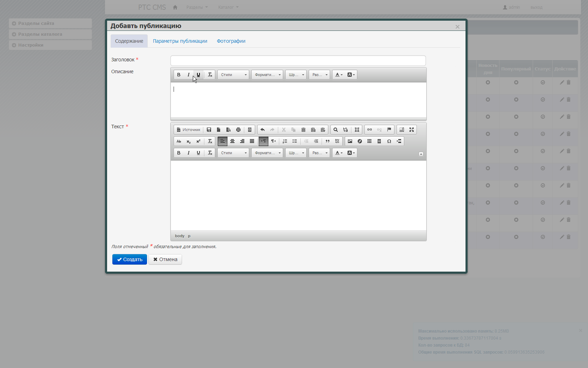Open the Раз... size dropdown in Текст editor
This screenshot has height=368, width=588.
(319, 153)
